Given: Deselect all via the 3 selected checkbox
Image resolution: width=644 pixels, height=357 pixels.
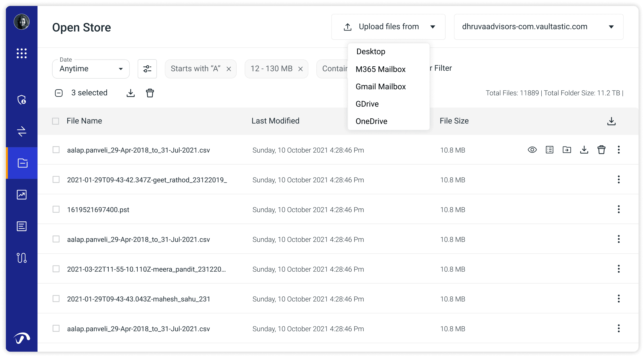Looking at the screenshot, I should 59,93.
